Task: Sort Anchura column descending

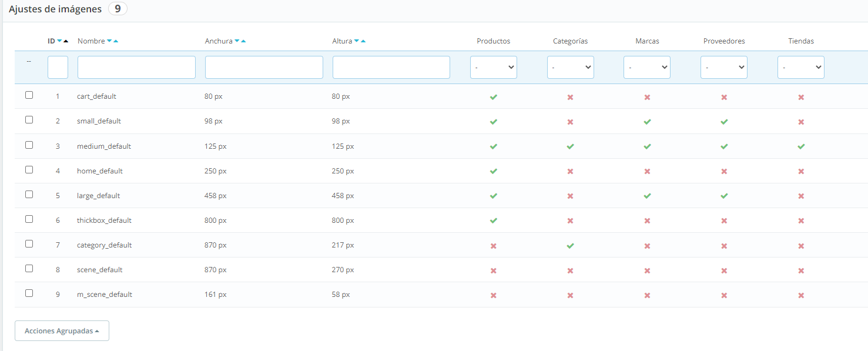Action: tap(237, 41)
